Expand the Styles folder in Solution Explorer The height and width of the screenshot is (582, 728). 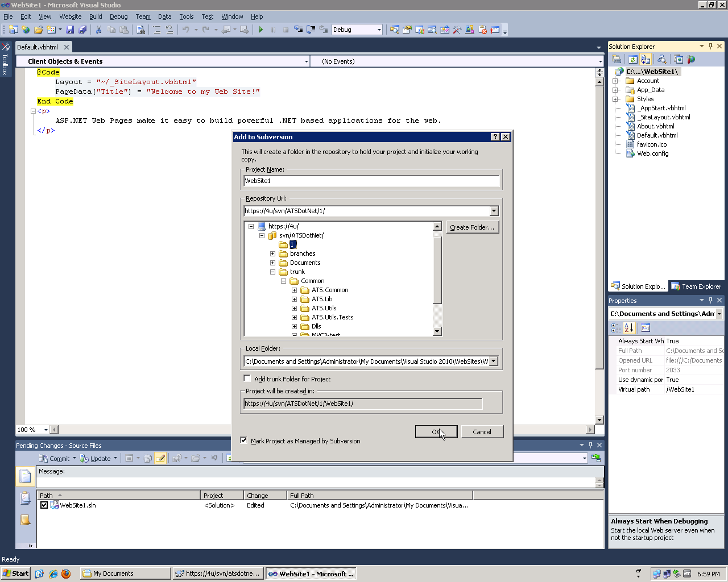tap(615, 99)
